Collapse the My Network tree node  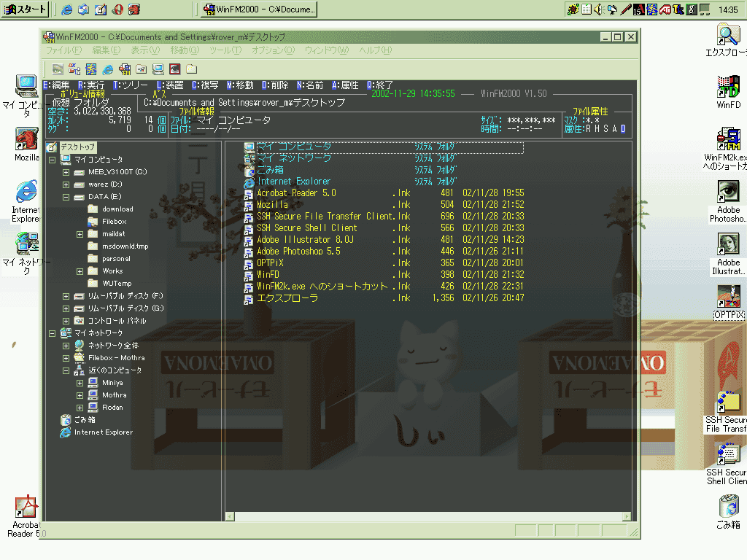(53, 333)
